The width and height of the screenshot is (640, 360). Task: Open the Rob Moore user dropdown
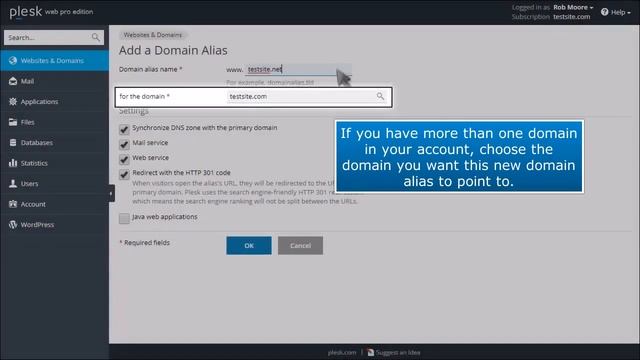tap(573, 7)
